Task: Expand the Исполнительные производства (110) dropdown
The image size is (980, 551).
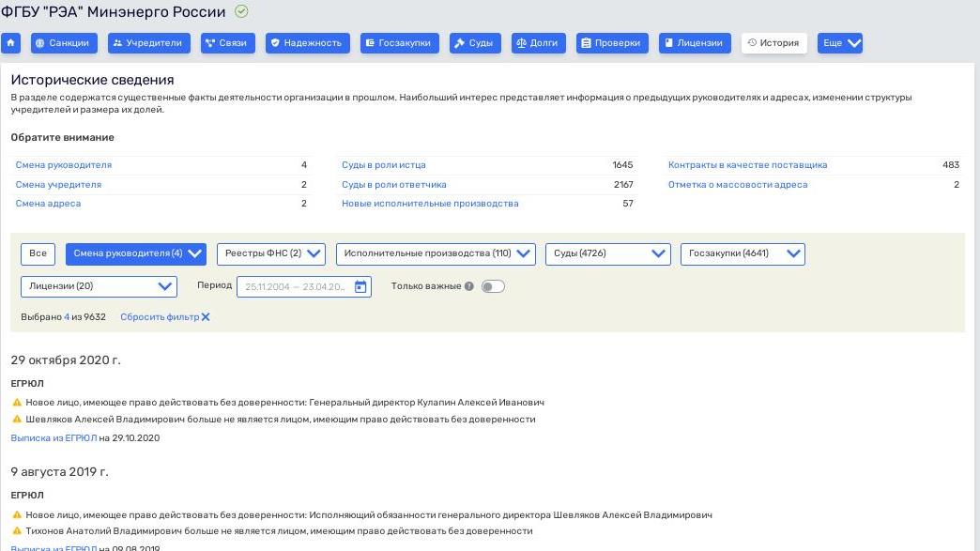Action: click(x=436, y=253)
